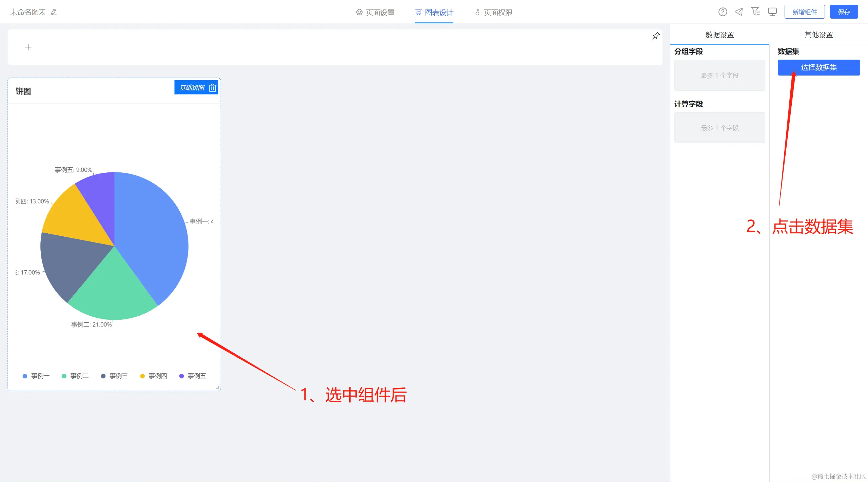Viewport: 868px width, 482px height.
Task: Open the 其他设置 tab
Action: 818,35
